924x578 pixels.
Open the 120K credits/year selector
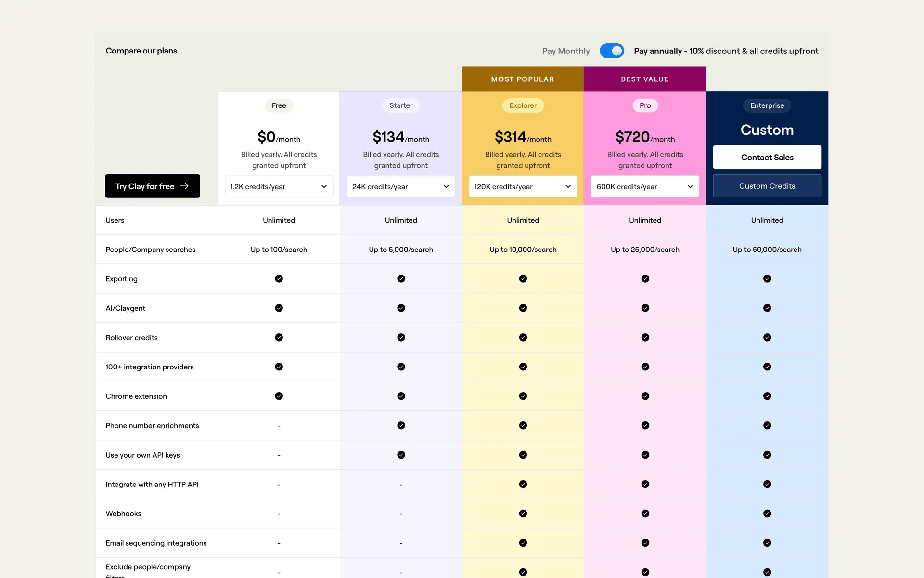point(523,186)
